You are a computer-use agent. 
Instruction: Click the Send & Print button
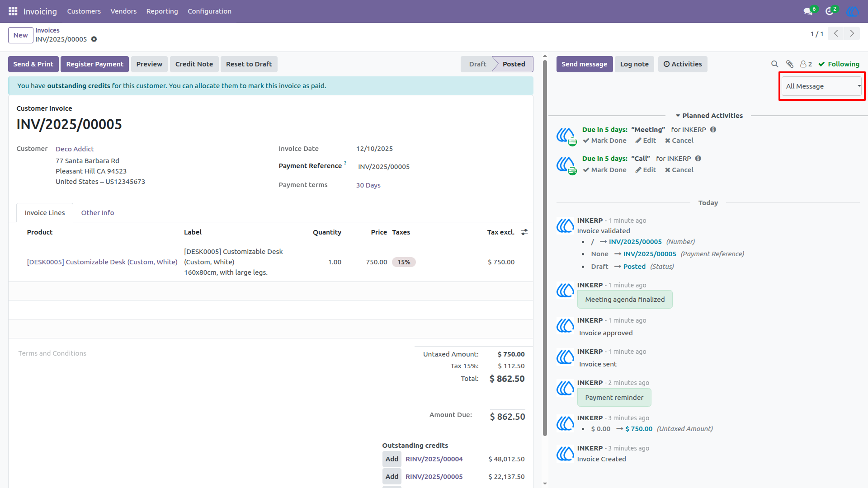coord(33,64)
